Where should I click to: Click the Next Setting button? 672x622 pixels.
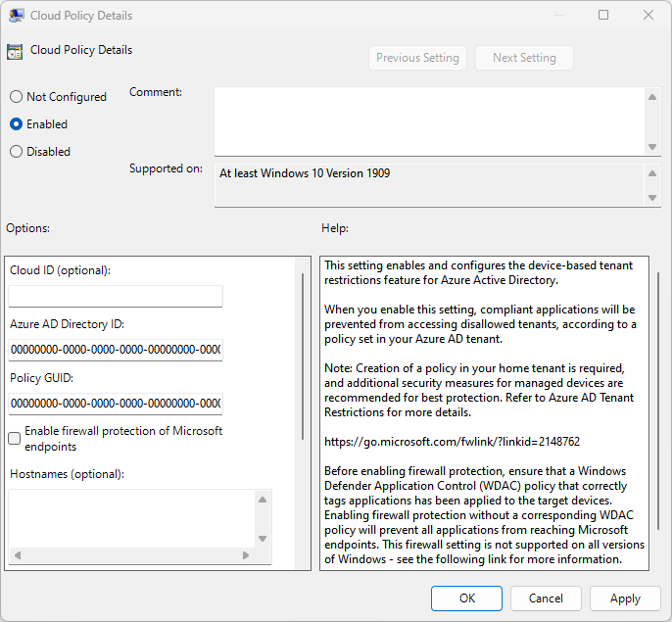pyautogui.click(x=524, y=58)
